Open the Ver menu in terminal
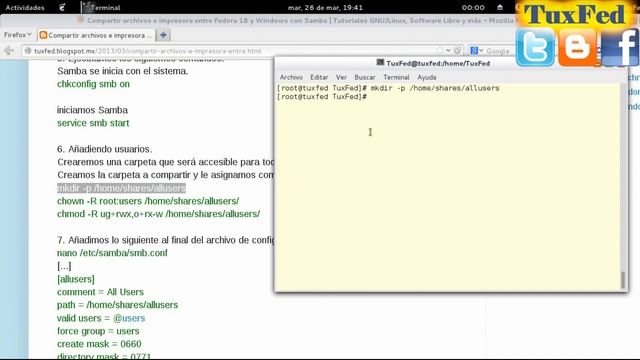 (x=341, y=77)
